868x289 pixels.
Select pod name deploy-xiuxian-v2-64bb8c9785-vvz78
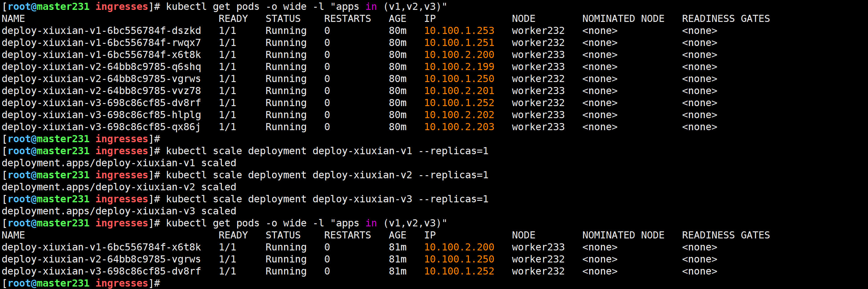(x=101, y=91)
